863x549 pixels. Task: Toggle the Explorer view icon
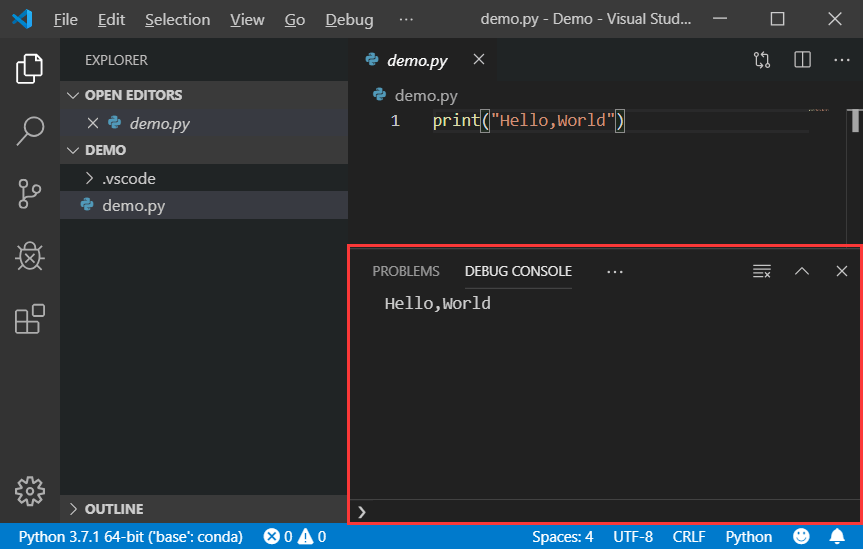click(30, 69)
